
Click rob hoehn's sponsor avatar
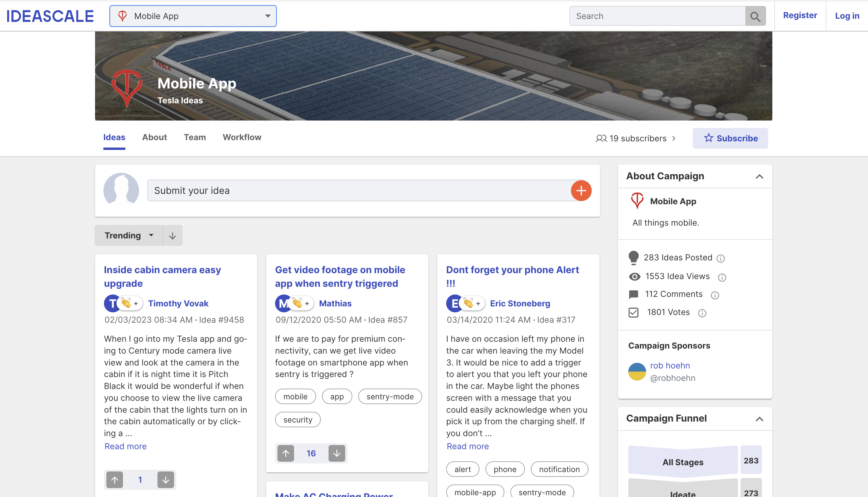[x=637, y=371]
